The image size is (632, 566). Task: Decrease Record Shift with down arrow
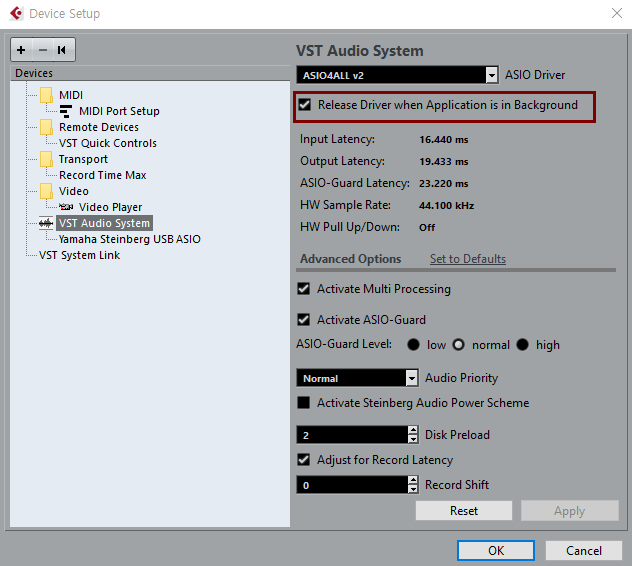tap(413, 489)
